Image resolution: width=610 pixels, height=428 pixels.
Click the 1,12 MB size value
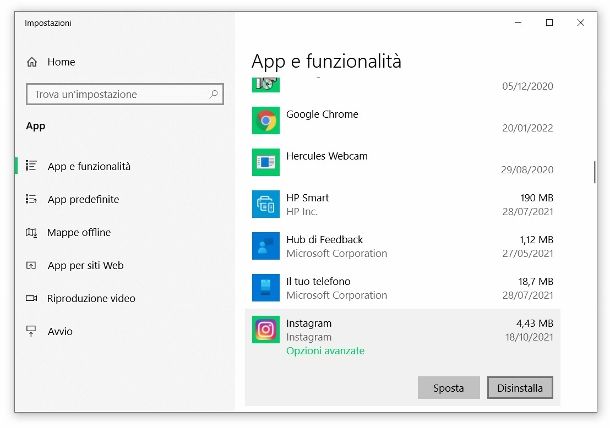[x=536, y=240]
